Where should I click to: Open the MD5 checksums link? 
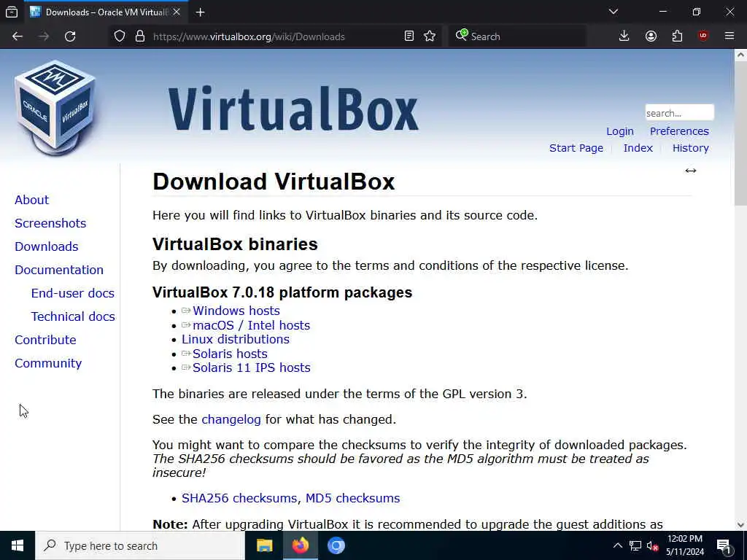pyautogui.click(x=352, y=498)
